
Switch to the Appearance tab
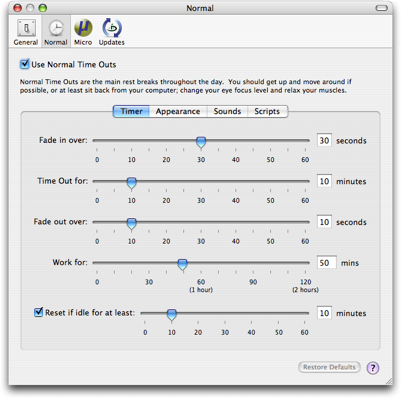click(x=178, y=111)
